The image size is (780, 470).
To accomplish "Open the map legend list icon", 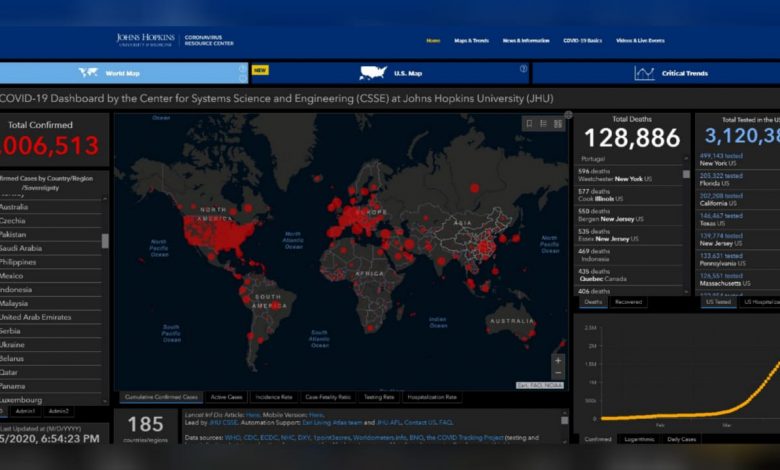I will (544, 123).
